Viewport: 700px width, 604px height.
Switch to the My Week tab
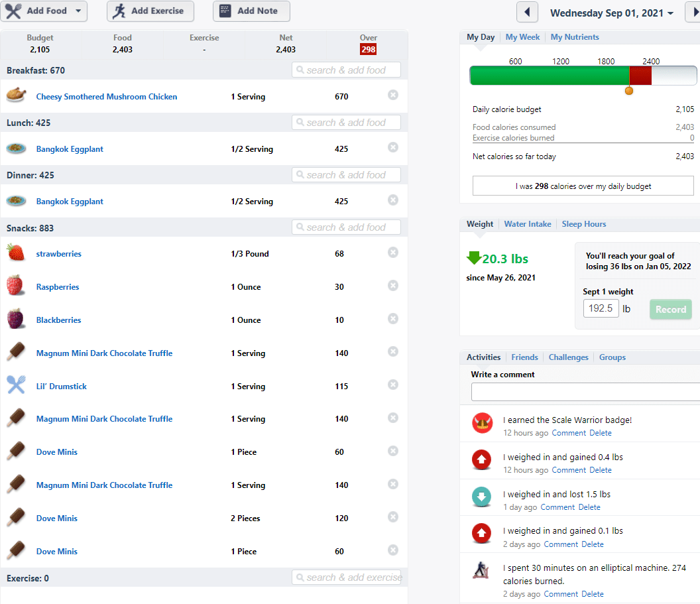tap(522, 37)
